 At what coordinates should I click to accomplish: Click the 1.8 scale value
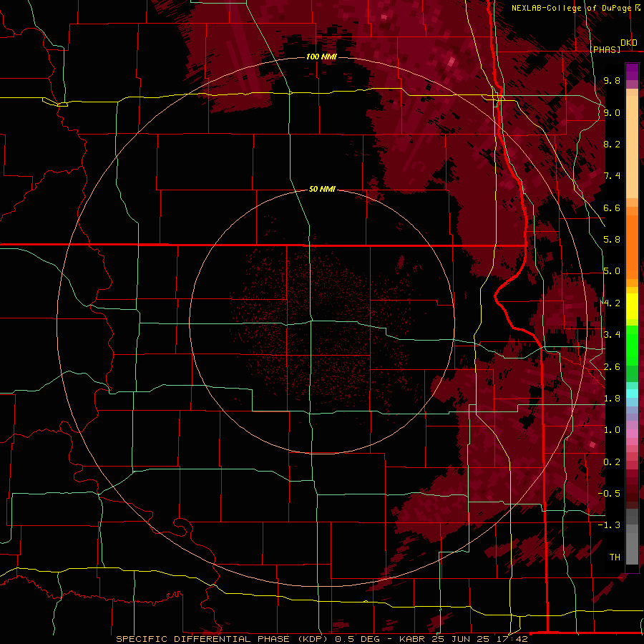point(612,399)
